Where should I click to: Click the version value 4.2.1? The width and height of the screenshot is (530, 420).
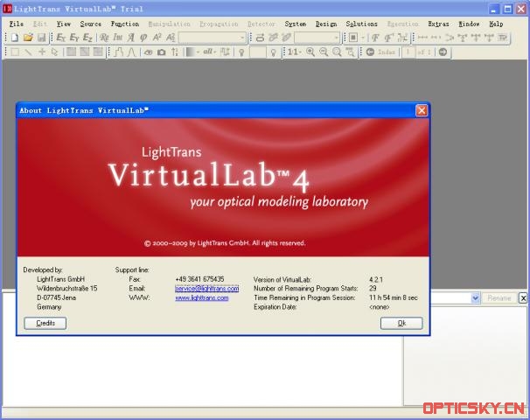(x=376, y=280)
